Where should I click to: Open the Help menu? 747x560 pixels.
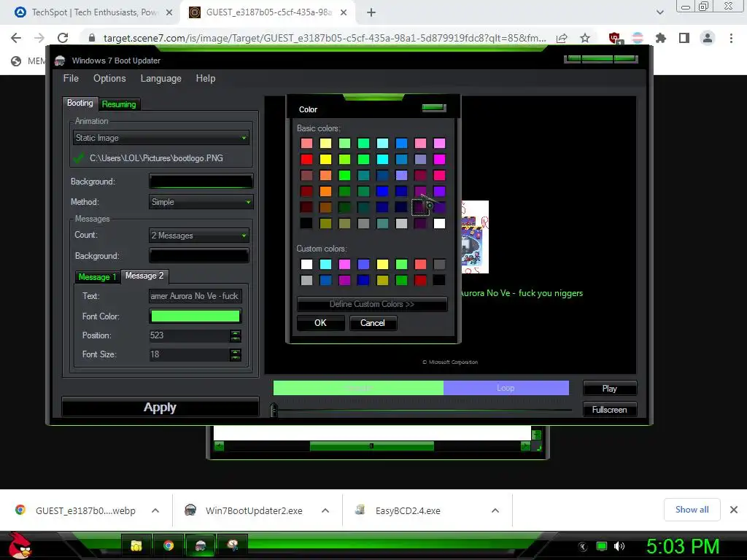click(x=205, y=78)
